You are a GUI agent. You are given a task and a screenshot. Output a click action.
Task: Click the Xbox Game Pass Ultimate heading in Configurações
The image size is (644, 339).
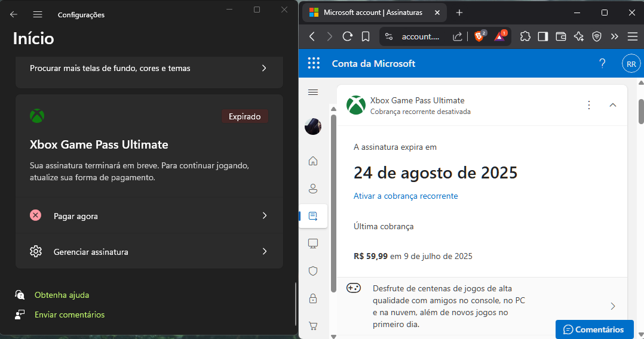click(x=99, y=144)
